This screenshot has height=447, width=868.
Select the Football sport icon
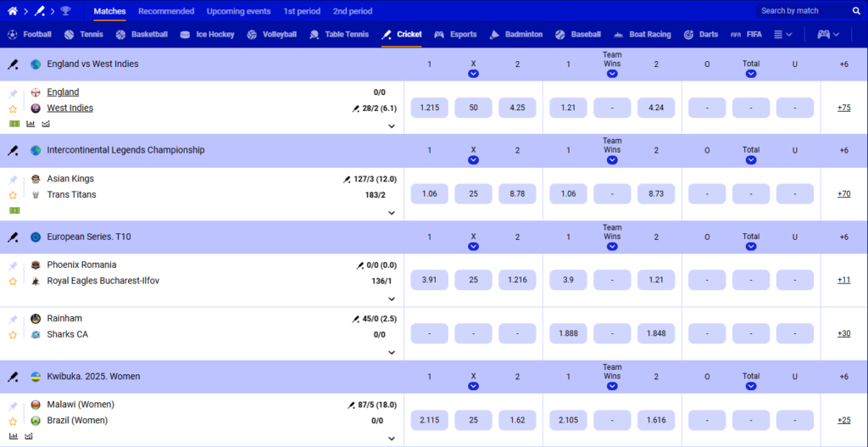[12, 34]
